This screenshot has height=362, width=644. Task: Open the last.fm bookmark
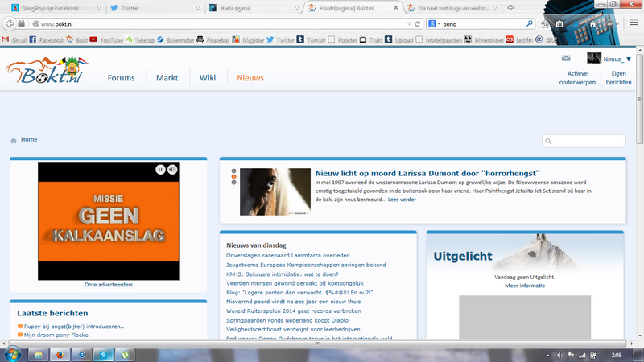(519, 39)
